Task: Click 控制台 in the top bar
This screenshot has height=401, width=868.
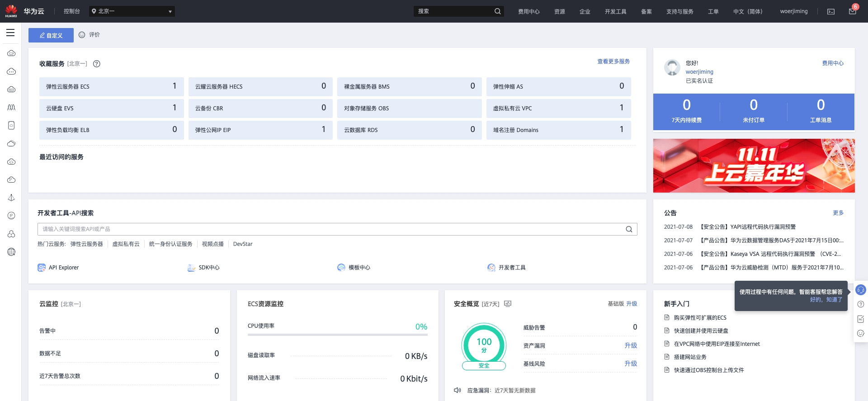Action: click(72, 11)
